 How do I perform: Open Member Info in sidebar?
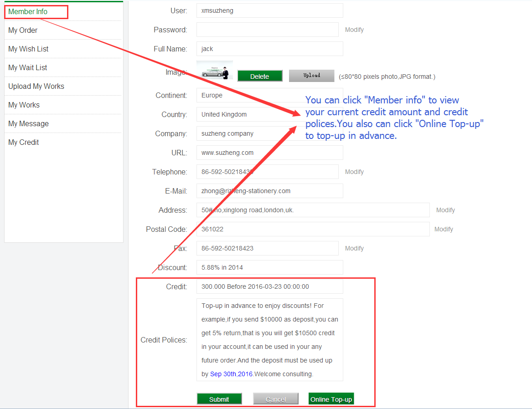(x=28, y=12)
